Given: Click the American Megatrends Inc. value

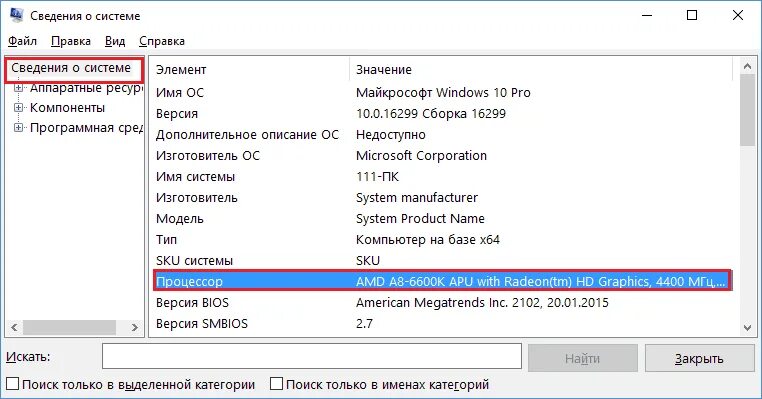Looking at the screenshot, I should [x=482, y=303].
